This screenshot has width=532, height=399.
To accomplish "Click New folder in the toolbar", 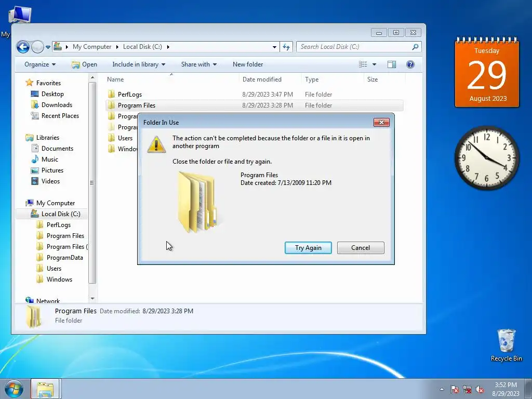I will (248, 64).
